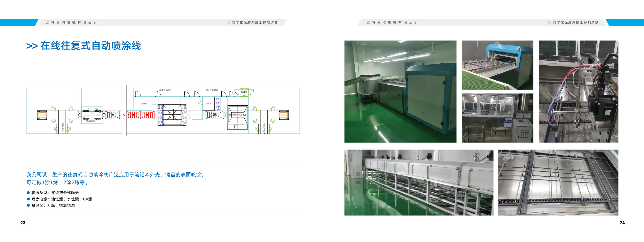Click right page 数字化涂装系统工程制造商 header text
Image resolution: width=644 pixels, height=242 pixels.
coord(575,22)
